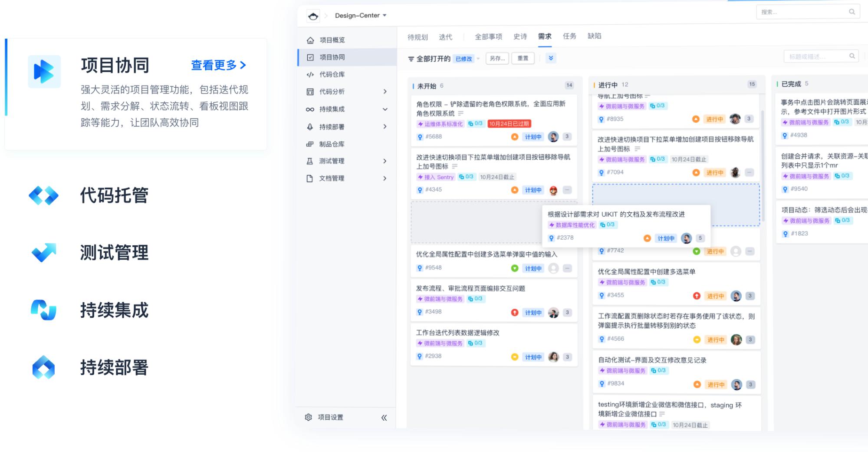Image resolution: width=868 pixels, height=452 pixels.
Task: Click 重置 button
Action: tap(523, 58)
